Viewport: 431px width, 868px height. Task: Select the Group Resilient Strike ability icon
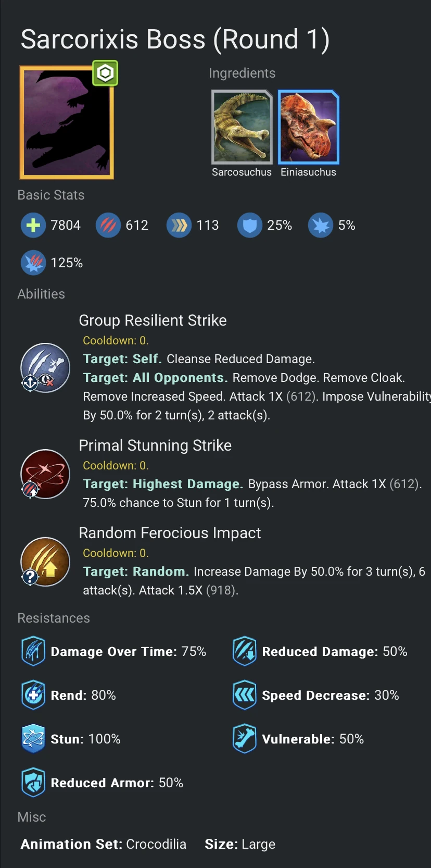pyautogui.click(x=45, y=368)
